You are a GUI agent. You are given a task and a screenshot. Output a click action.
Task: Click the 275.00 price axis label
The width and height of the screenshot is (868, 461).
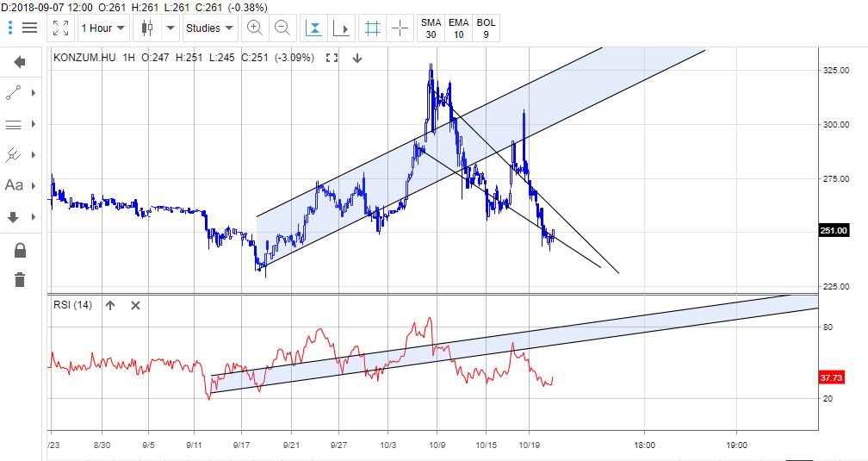836,179
